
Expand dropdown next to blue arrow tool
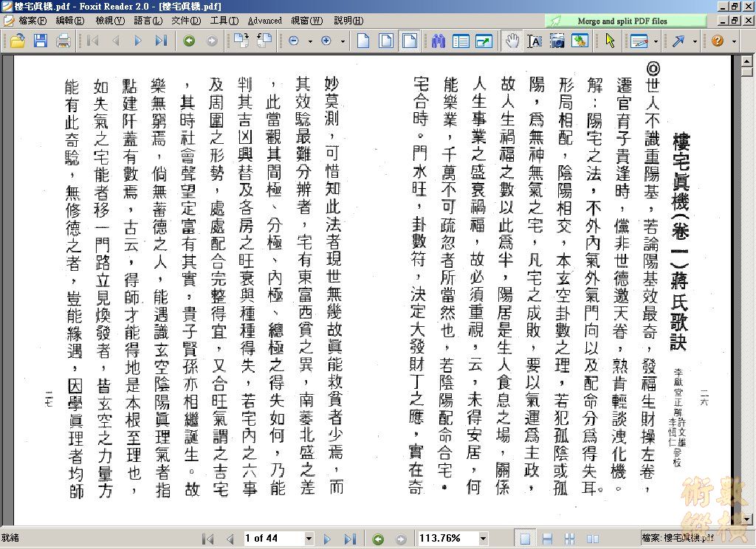click(x=695, y=41)
